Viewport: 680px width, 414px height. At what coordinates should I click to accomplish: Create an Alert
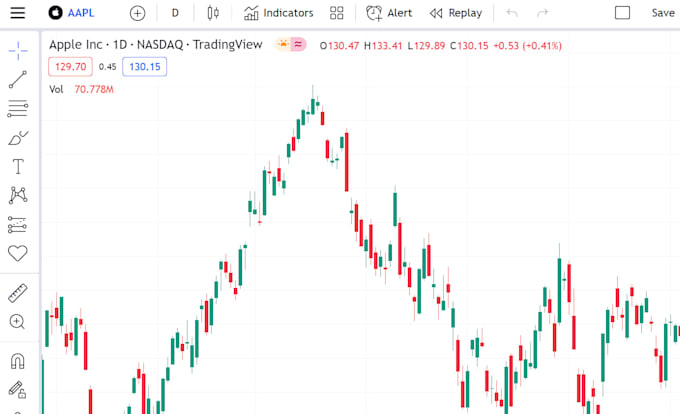point(389,13)
